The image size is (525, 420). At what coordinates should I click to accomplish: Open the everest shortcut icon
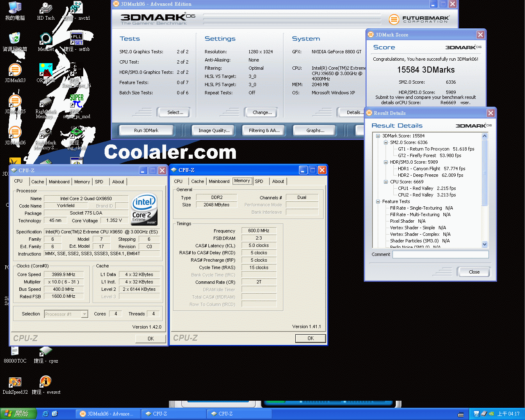pos(46,386)
